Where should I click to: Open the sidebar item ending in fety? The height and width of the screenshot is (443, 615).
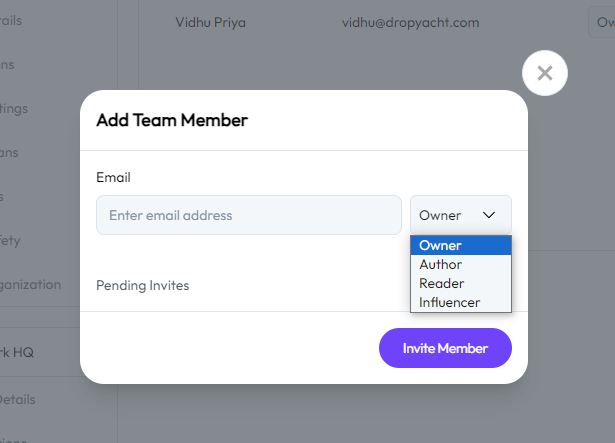pyautogui.click(x=10, y=240)
